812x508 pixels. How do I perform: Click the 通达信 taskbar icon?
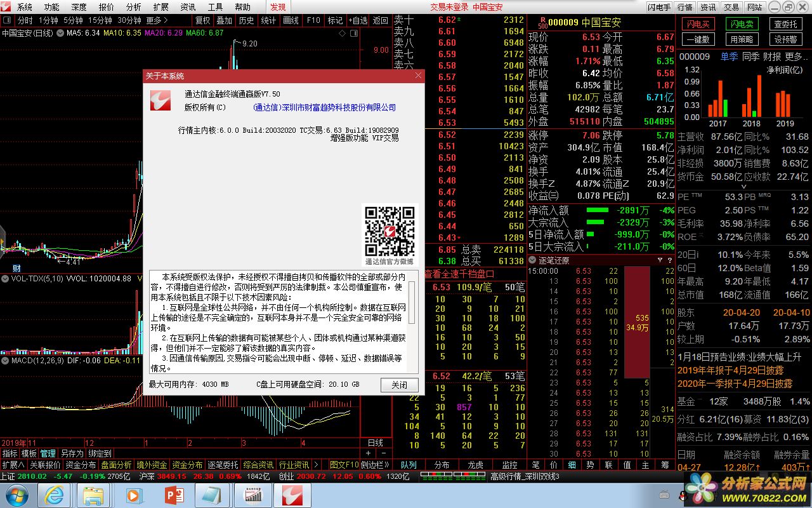click(x=292, y=495)
